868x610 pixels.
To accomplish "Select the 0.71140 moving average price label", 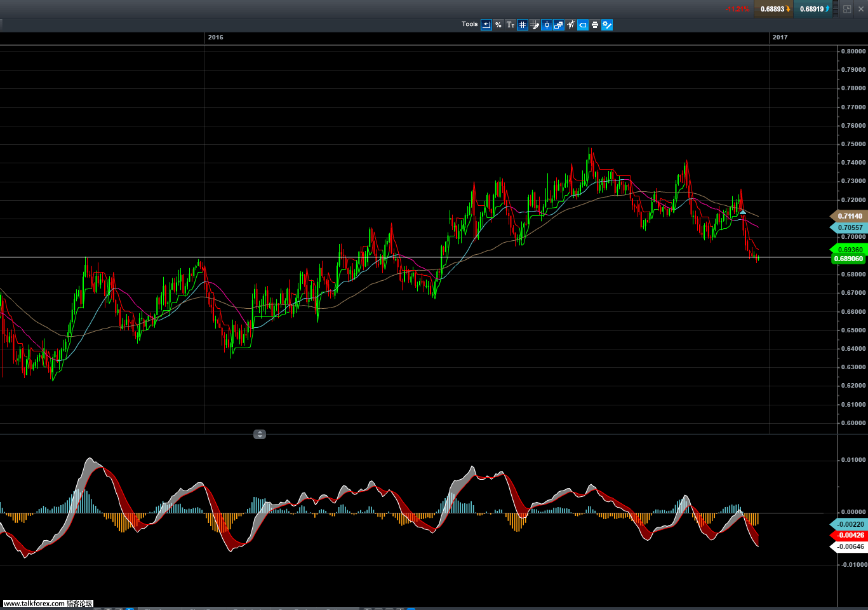I will click(x=850, y=216).
